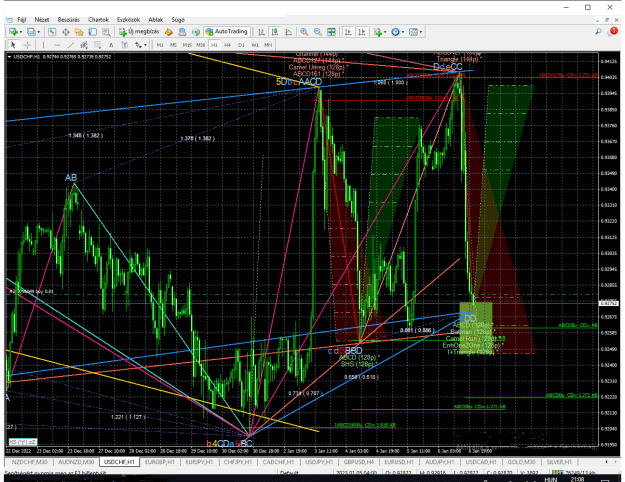Click the HS zZ label on the chart
The height and width of the screenshot is (482, 625).
pos(23,442)
